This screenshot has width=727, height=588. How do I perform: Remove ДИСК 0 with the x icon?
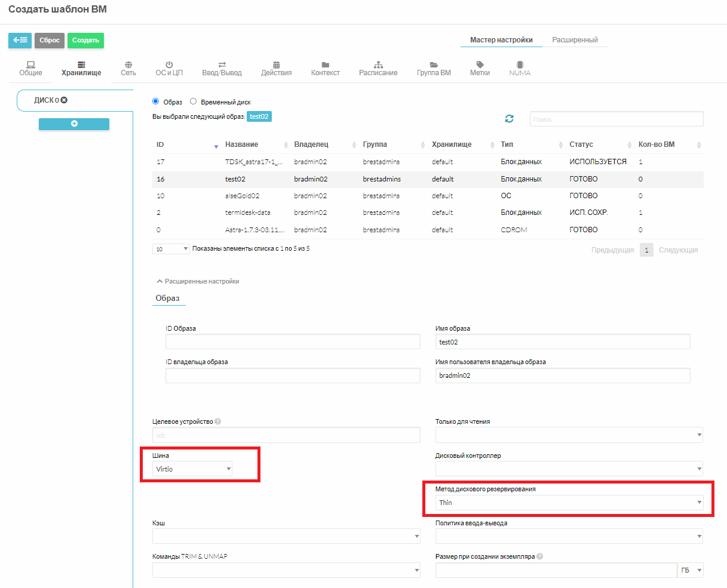(64, 100)
